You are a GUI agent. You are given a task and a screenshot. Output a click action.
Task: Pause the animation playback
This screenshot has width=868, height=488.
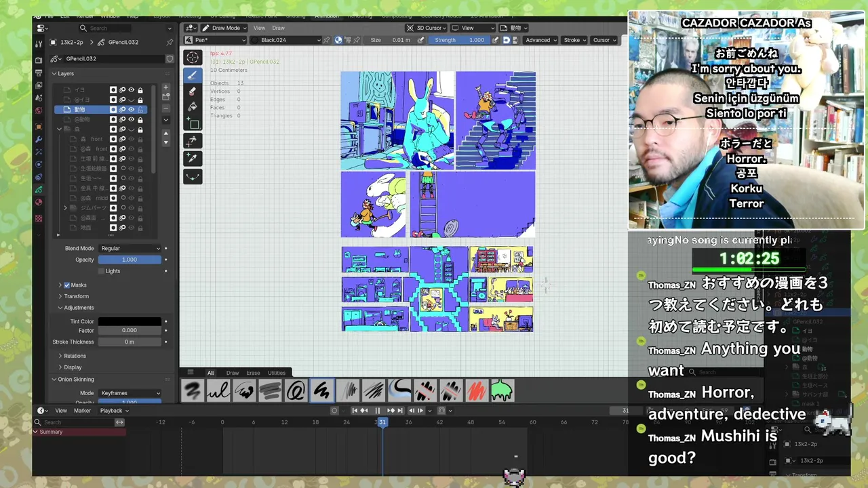coord(378,410)
